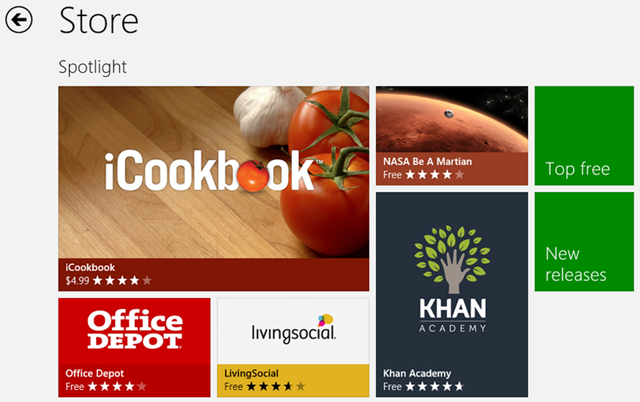This screenshot has height=402, width=640.
Task: Click the NASA Be A Martian title
Action: click(427, 162)
